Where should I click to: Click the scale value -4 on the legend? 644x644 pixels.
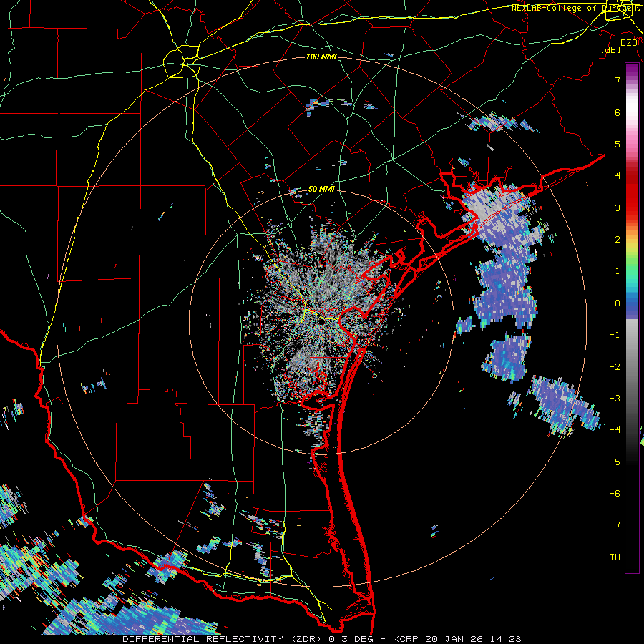(615, 429)
